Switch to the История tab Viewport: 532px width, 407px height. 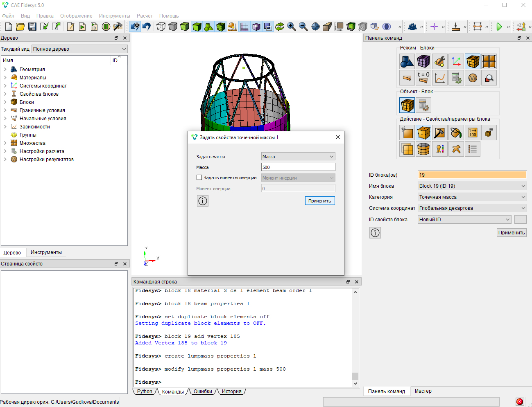(x=231, y=391)
